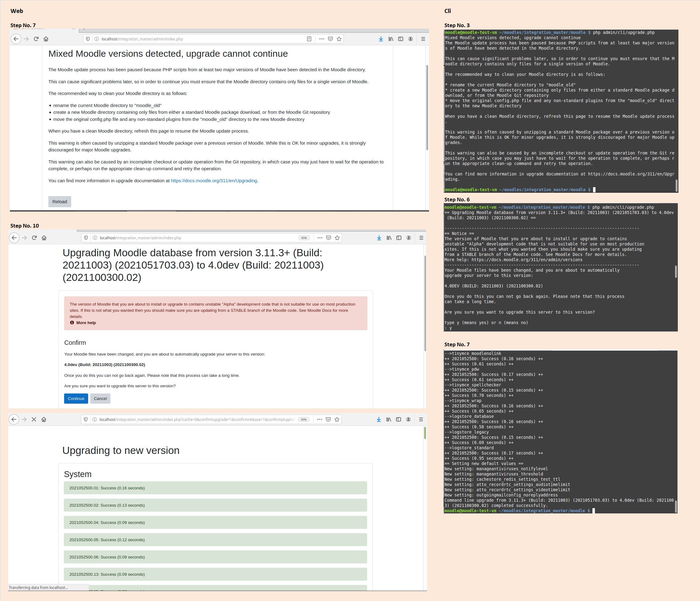Click the row 2021052500.04: Success (0.09 seconds)
The height and width of the screenshot is (601, 700).
tap(215, 522)
